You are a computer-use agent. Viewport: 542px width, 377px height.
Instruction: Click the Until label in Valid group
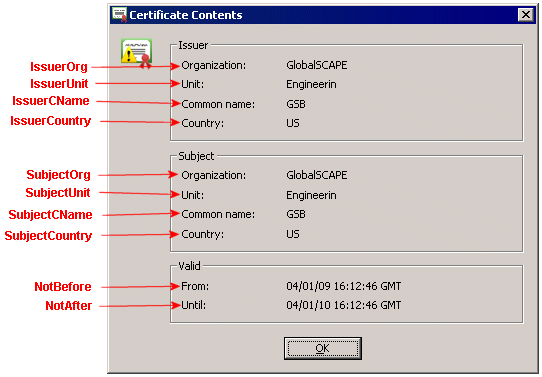point(194,305)
